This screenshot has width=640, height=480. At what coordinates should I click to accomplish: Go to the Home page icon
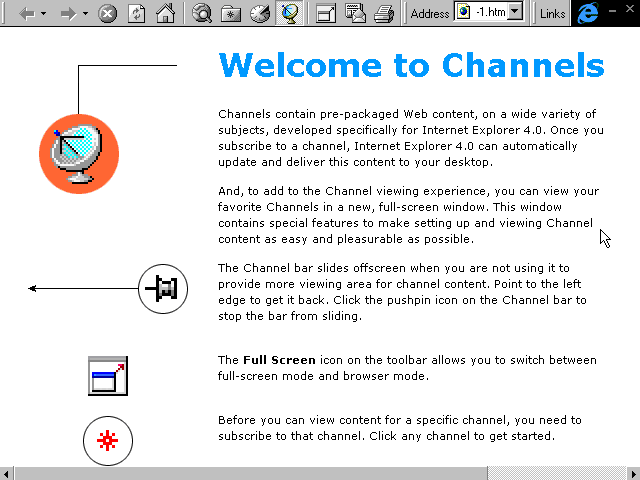click(166, 13)
